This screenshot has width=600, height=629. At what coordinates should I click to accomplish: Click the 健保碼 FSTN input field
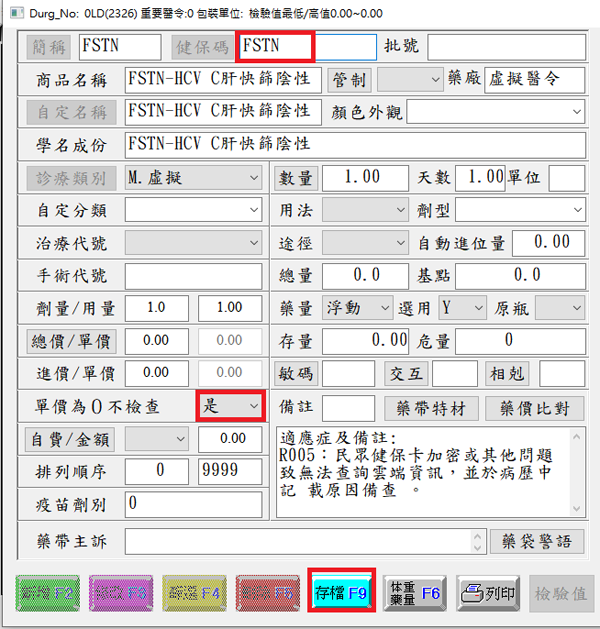click(276, 46)
